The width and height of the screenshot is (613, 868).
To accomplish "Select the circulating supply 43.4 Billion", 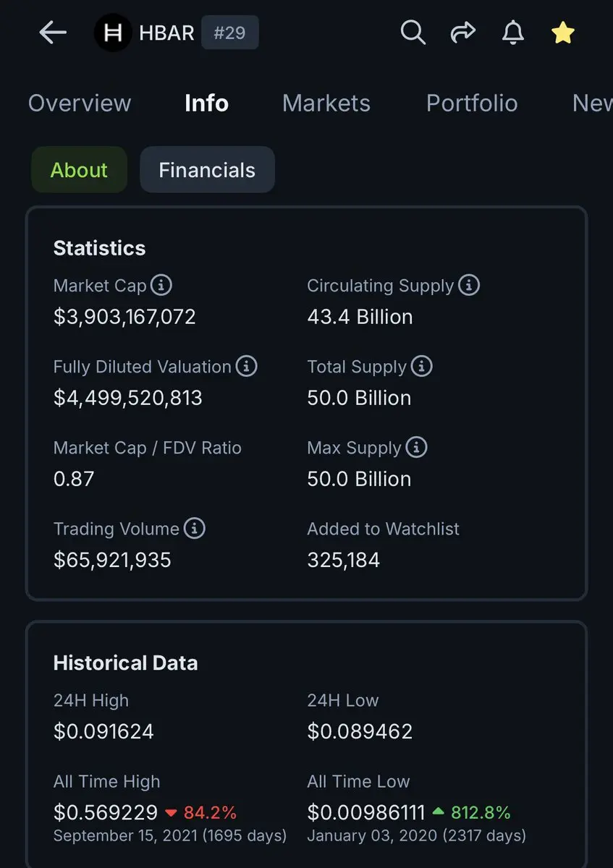I will coord(360,317).
